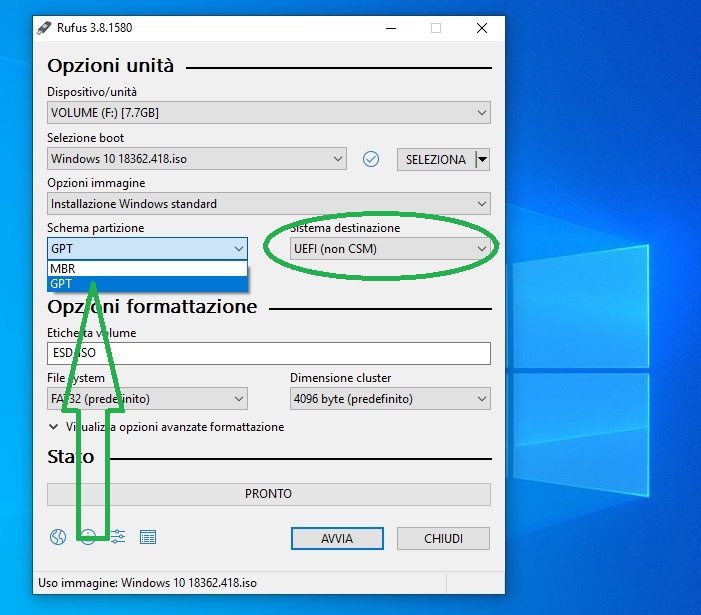Open the Opzioni immagine dropdown
The height and width of the screenshot is (615, 701).
[x=269, y=204]
